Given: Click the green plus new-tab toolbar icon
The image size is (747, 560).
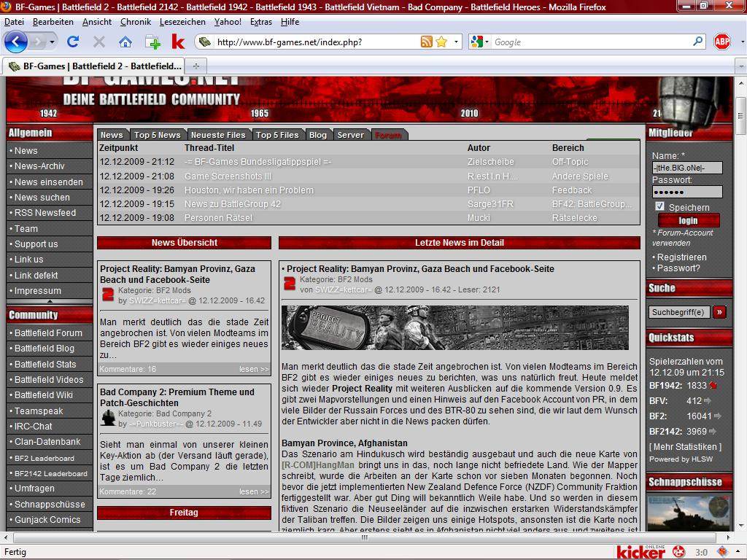Looking at the screenshot, I should pos(152,42).
